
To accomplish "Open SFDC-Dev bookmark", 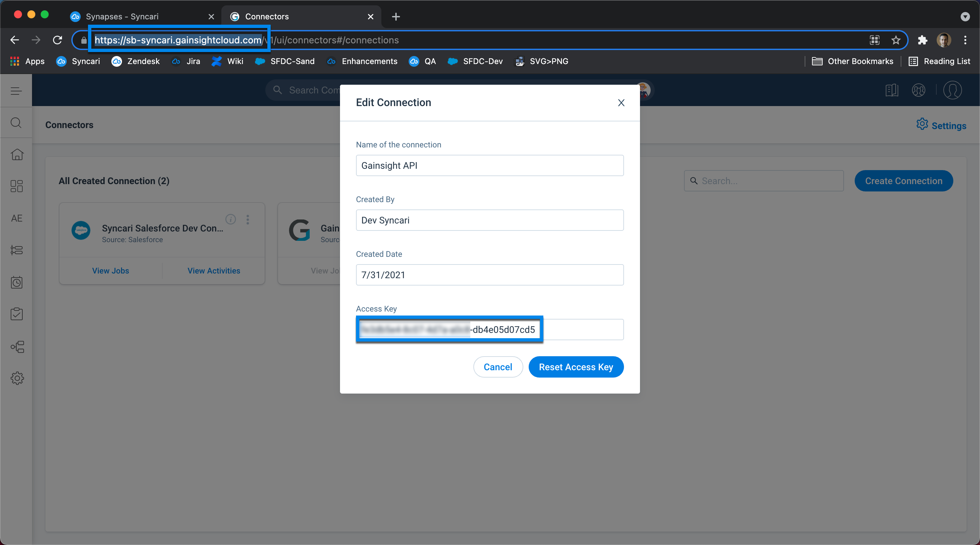I will [x=476, y=61].
